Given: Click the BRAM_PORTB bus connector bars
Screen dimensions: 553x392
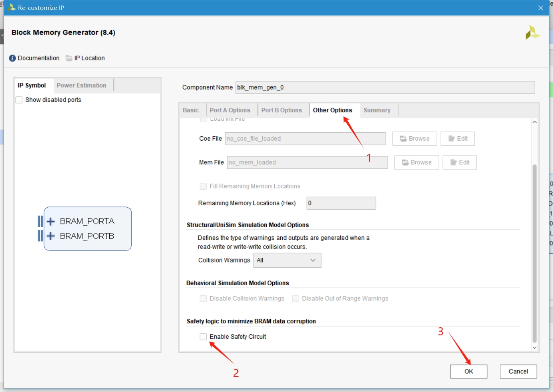Looking at the screenshot, I should [x=40, y=236].
